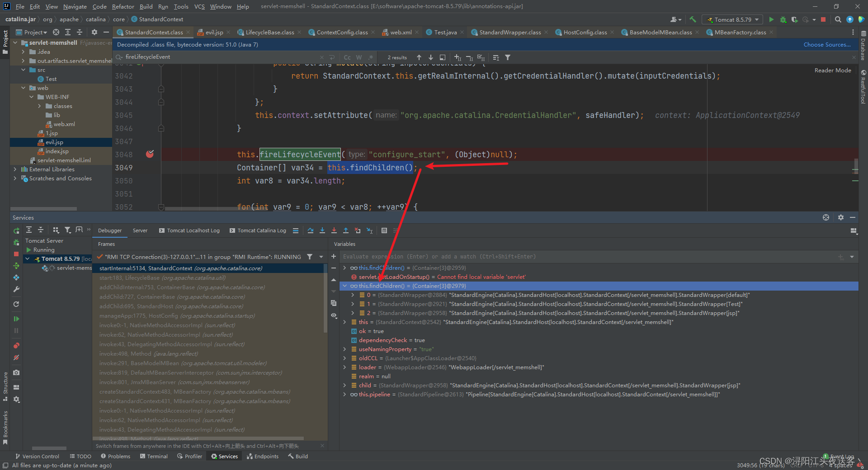Click the fireLifecycleEvent search input field
This screenshot has width=868, height=470.
point(222,57)
